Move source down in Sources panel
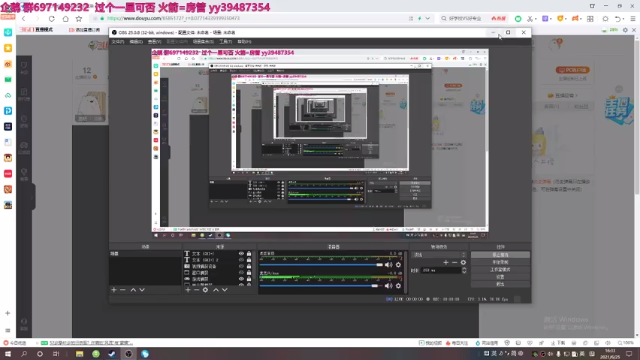 click(x=224, y=290)
